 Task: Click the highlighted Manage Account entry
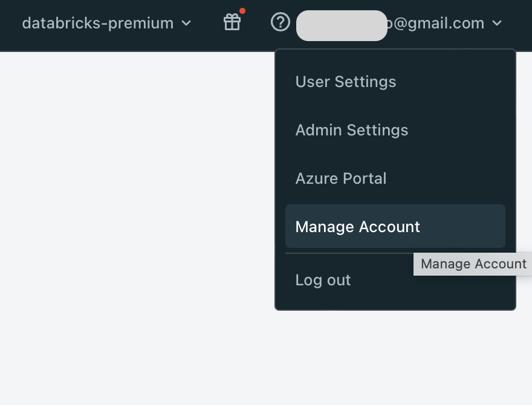point(357,227)
